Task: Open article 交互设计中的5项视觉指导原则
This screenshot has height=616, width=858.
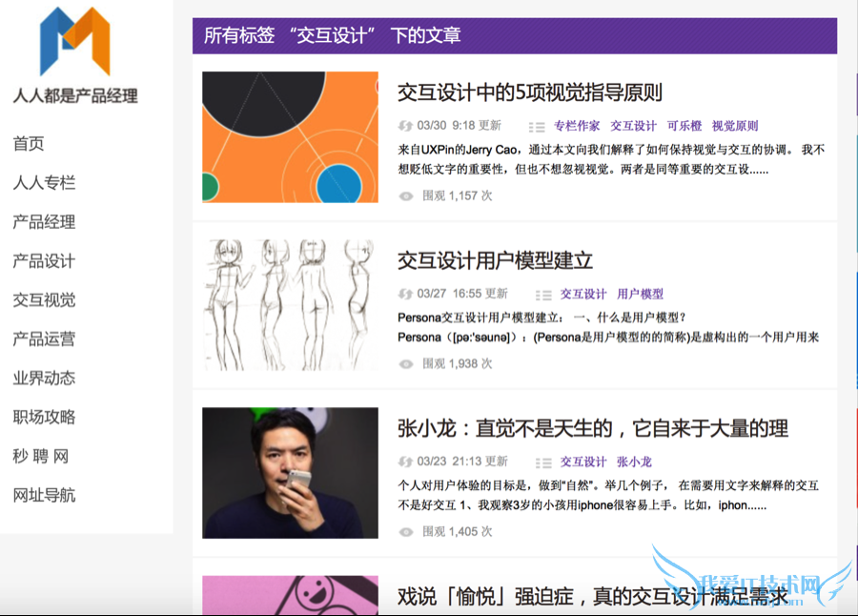Action: (x=529, y=92)
